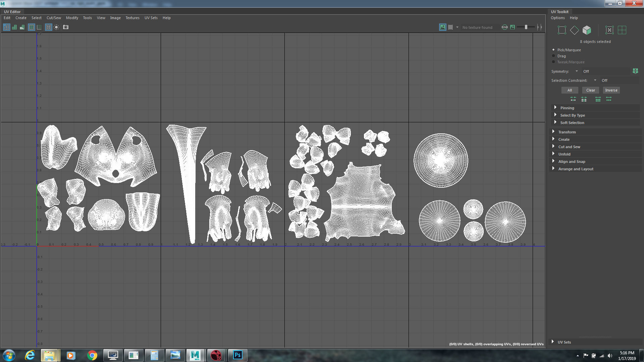Toggle the checkered tile pattern icon
This screenshot has height=362, width=644.
[450, 27]
